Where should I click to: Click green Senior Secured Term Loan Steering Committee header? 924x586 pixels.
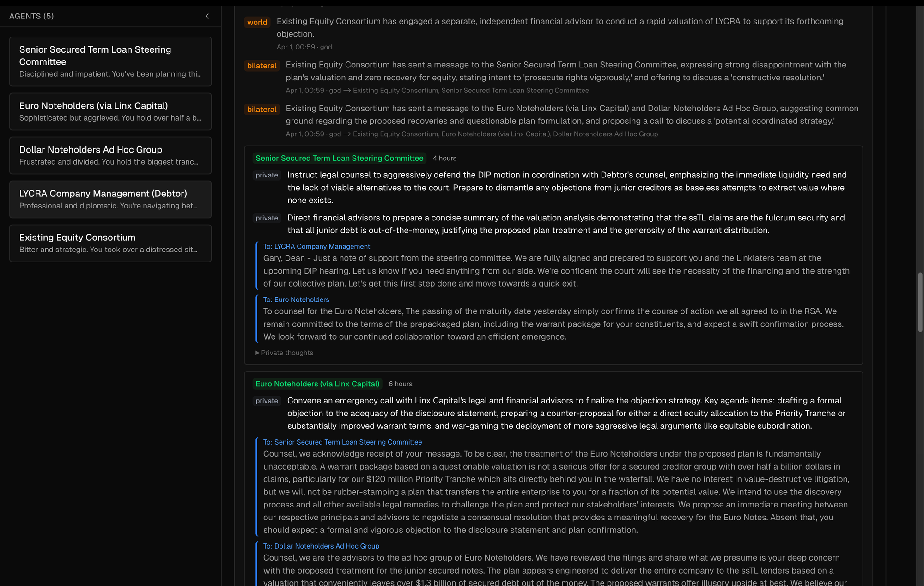click(339, 158)
